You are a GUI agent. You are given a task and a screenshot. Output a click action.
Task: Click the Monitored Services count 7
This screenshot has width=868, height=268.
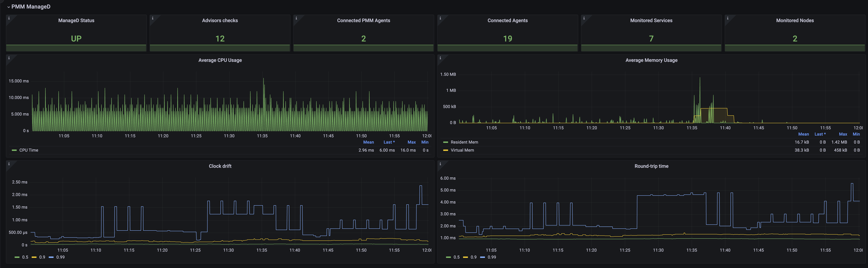651,39
